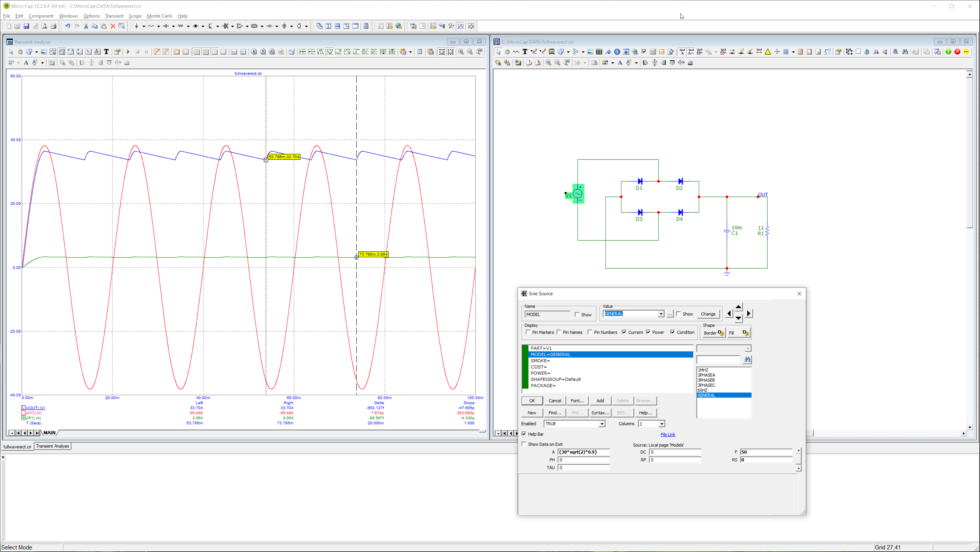Expand the font style dropdown in Transient Analysis toolbar
The width and height of the screenshot is (980, 552).
click(x=42, y=63)
